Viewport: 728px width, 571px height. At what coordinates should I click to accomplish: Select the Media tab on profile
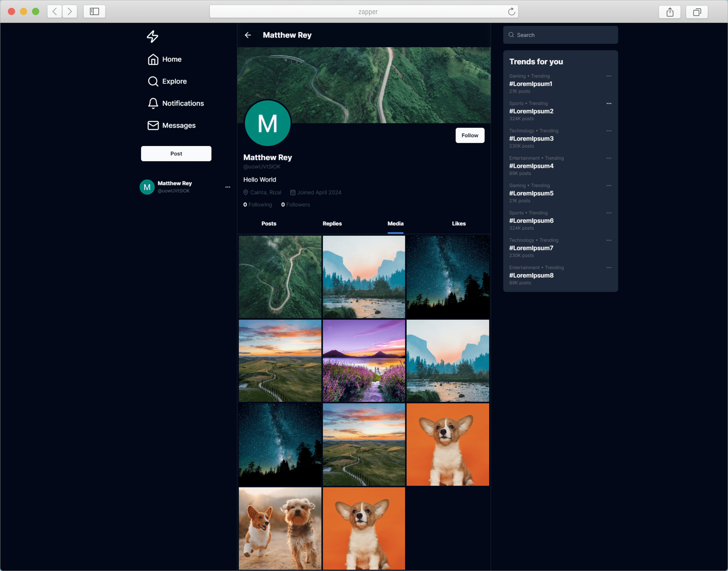[x=395, y=223]
